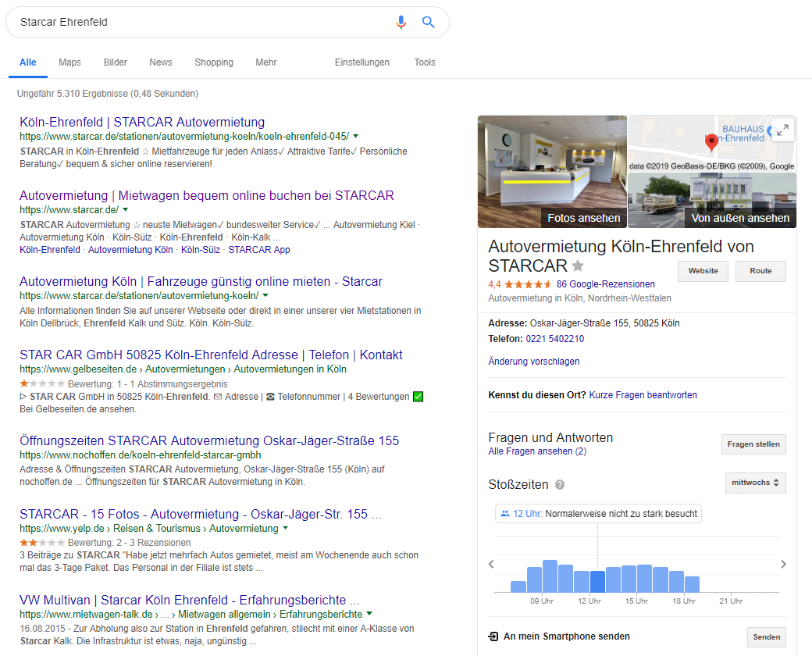This screenshot has width=812, height=656.
Task: Click the 'Bewertung: 1 - 1 Abstimmungsergebnis' text
Action: click(x=148, y=384)
